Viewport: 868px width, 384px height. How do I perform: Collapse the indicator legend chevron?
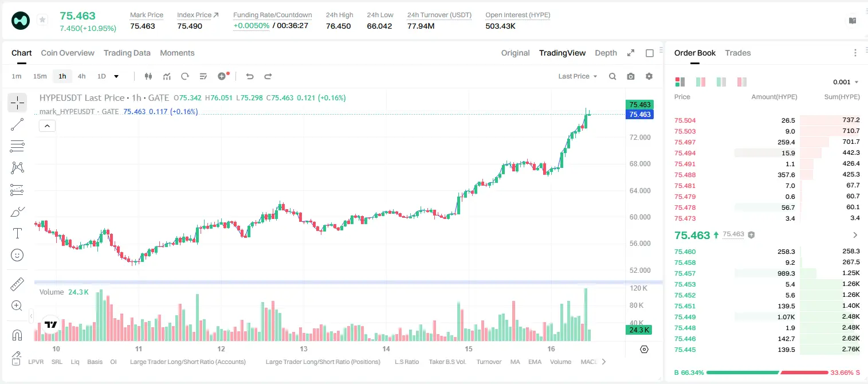coord(47,126)
